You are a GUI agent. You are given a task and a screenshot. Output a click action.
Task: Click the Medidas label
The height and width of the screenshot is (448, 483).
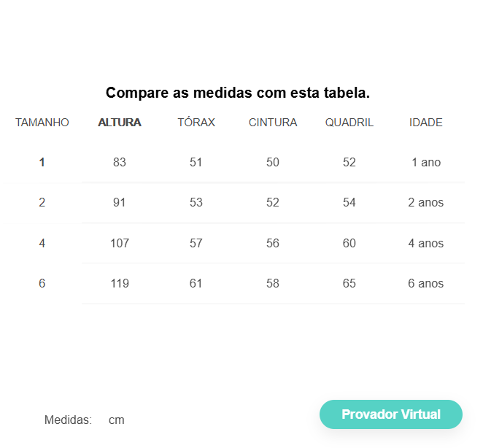pos(68,420)
